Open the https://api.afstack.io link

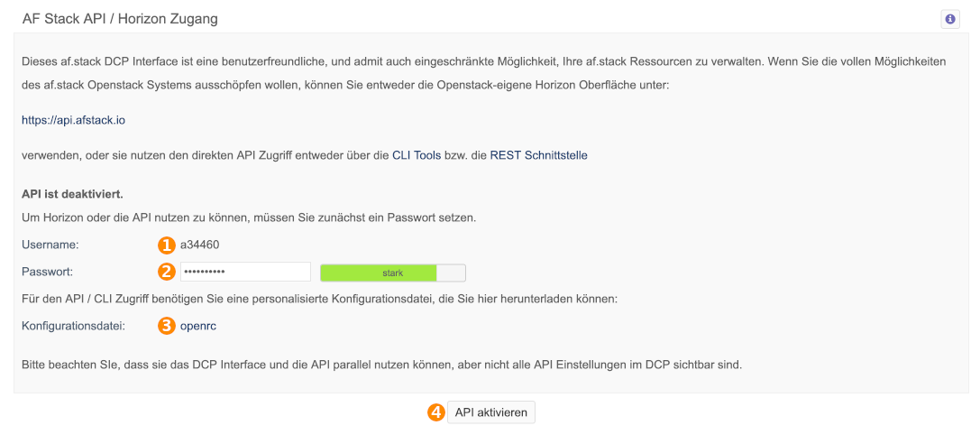(74, 120)
